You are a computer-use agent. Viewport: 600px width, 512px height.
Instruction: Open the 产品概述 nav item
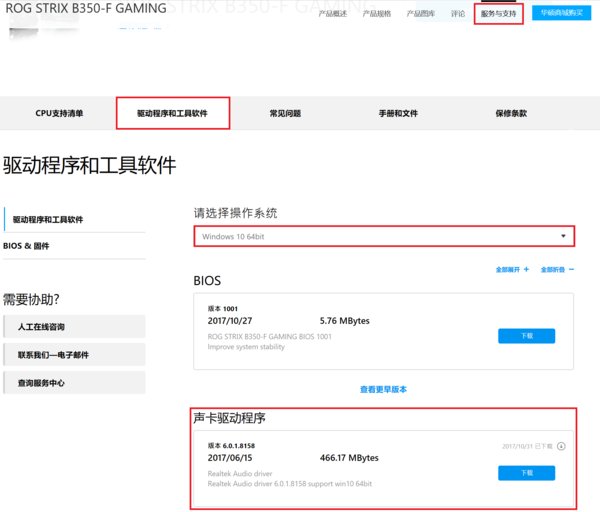333,14
